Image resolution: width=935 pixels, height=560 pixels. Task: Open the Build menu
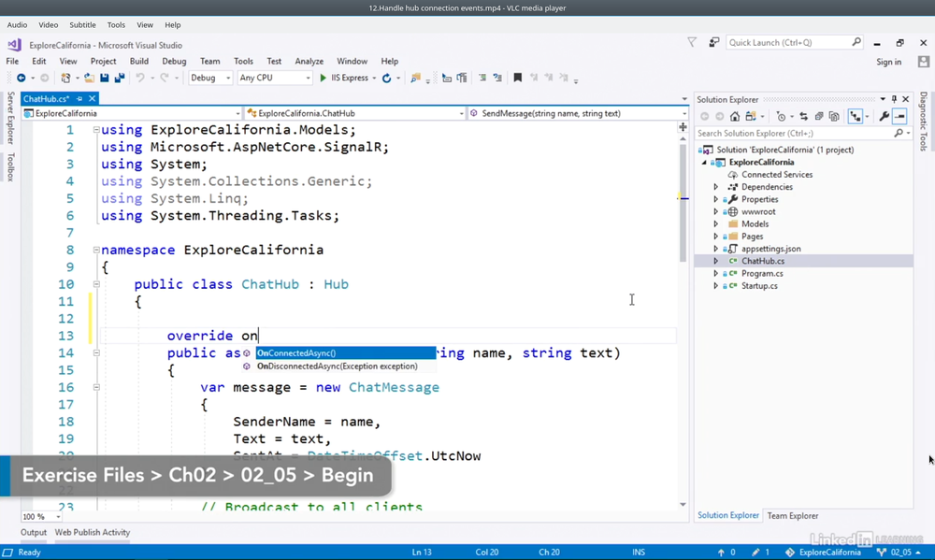139,62
